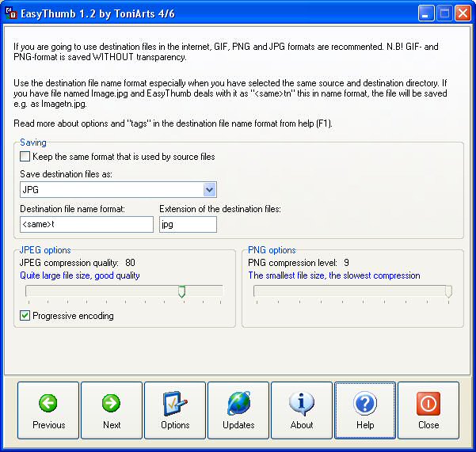Minimize the EasyThumb window
476x452 pixels.
425,13
